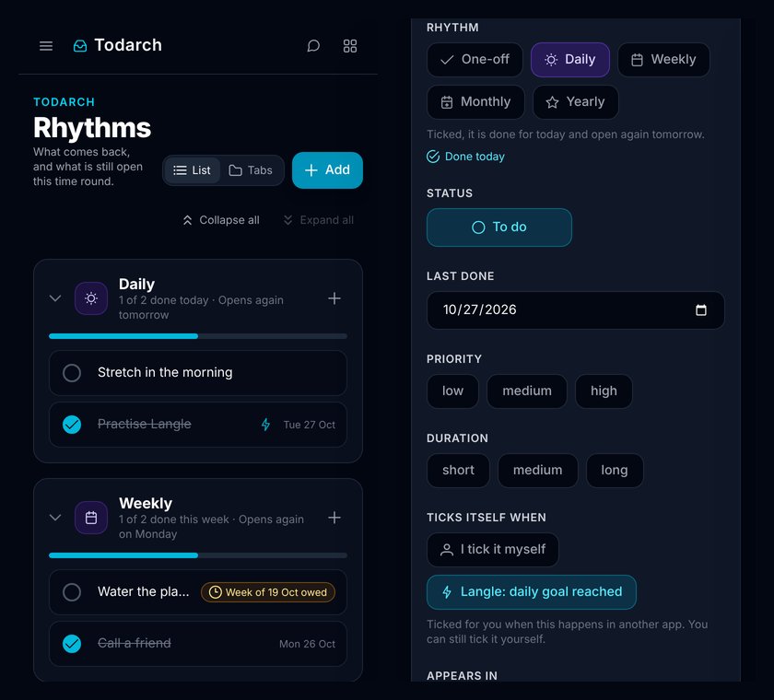The width and height of the screenshot is (774, 700).
Task: Open the chat bubble icon
Action: 313,46
